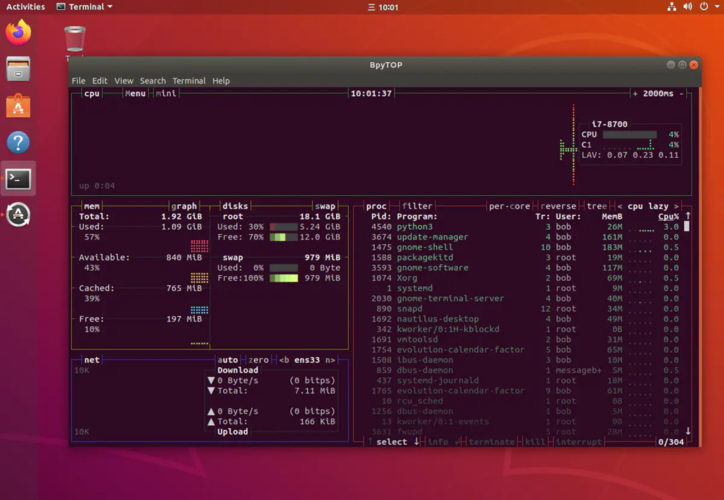The height and width of the screenshot is (500, 724).
Task: Click the network status icon in top bar
Action: pos(671,7)
